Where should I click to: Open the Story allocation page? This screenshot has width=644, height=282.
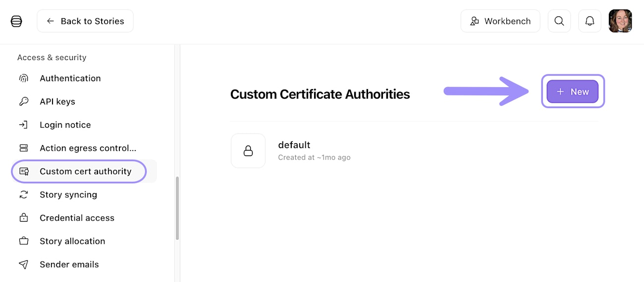click(72, 241)
